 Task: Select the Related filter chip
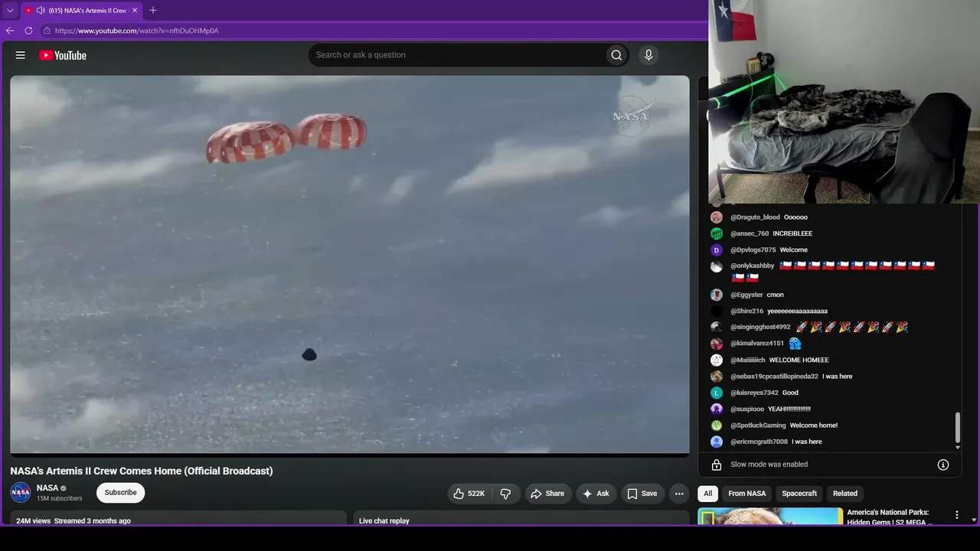[x=845, y=494]
